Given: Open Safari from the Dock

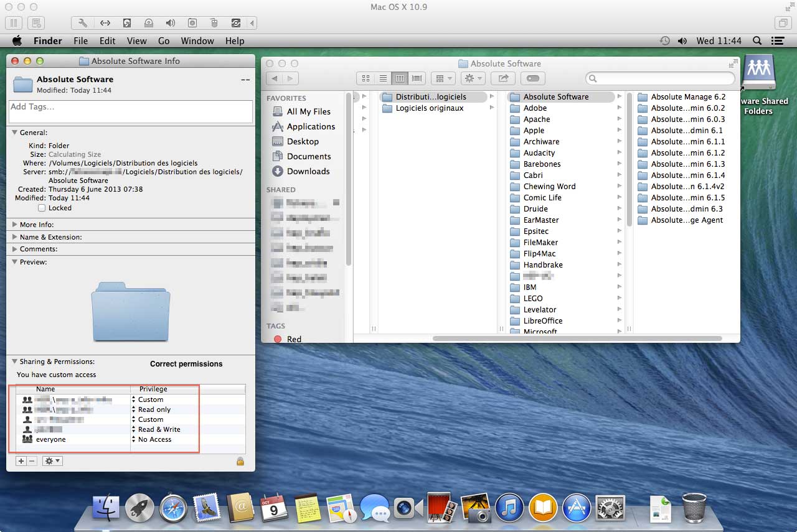Looking at the screenshot, I should point(174,509).
